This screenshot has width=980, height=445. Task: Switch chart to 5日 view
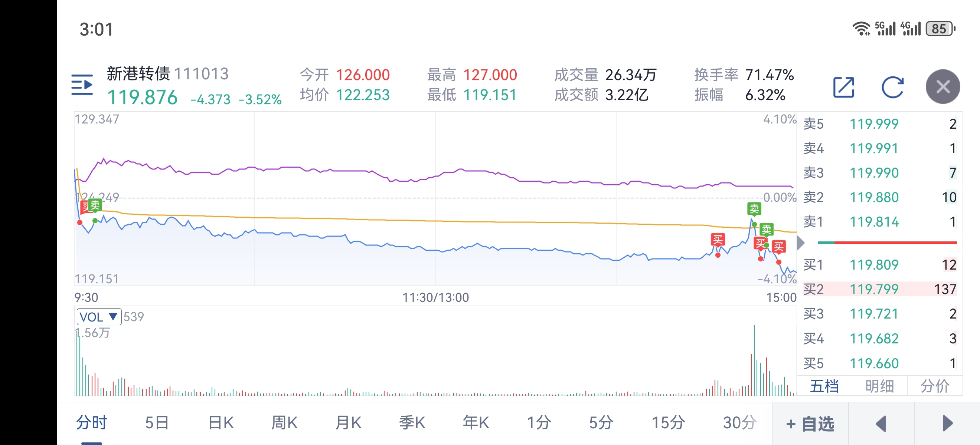coord(157,423)
